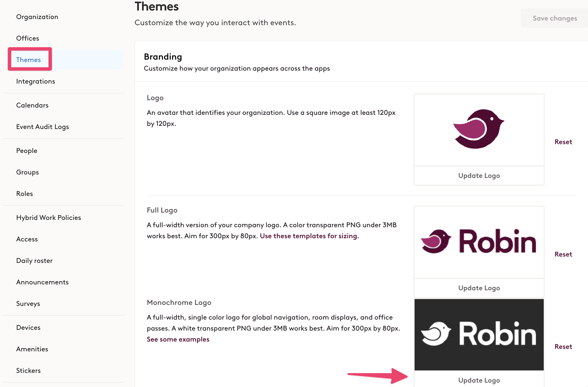Open Calendars settings
This screenshot has width=588, height=387.
pos(32,105)
